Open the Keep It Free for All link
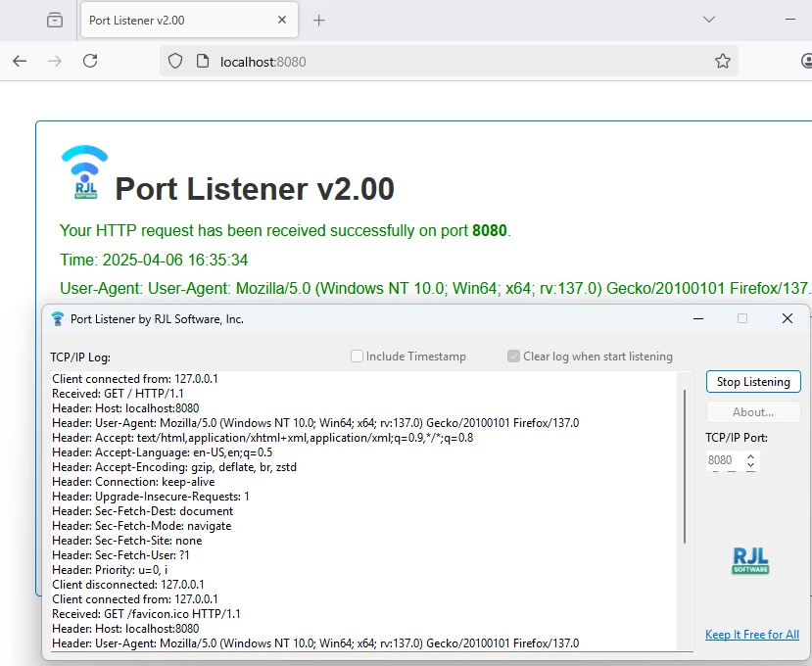 pos(751,635)
